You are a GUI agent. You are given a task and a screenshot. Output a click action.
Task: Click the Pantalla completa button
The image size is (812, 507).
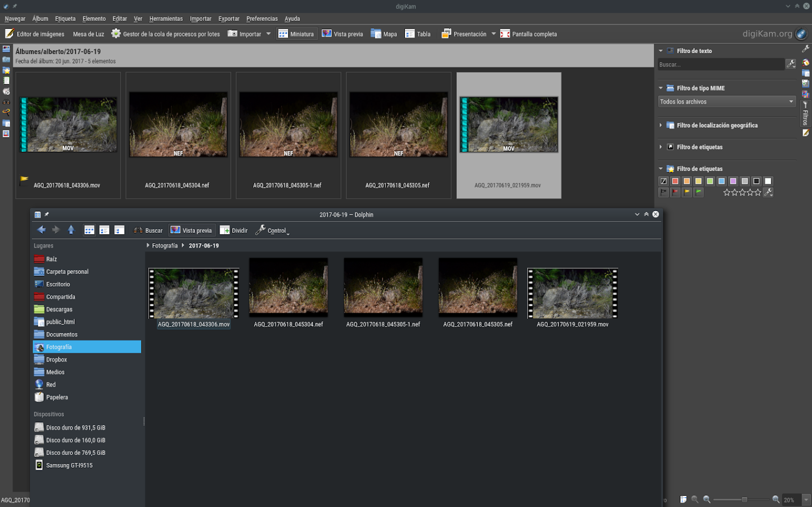point(529,34)
